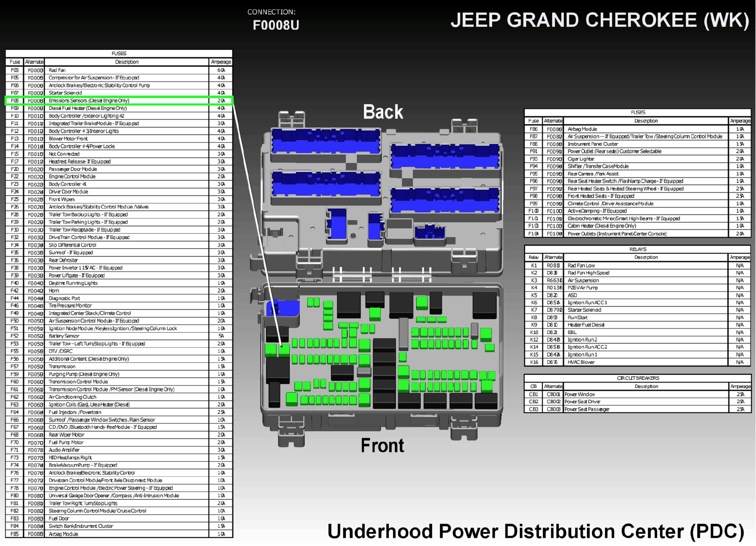Image resolution: width=756 pixels, height=546 pixels.
Task: Click "Cabin Heater (Diesel Engine Only)" entry
Action: coord(602,226)
